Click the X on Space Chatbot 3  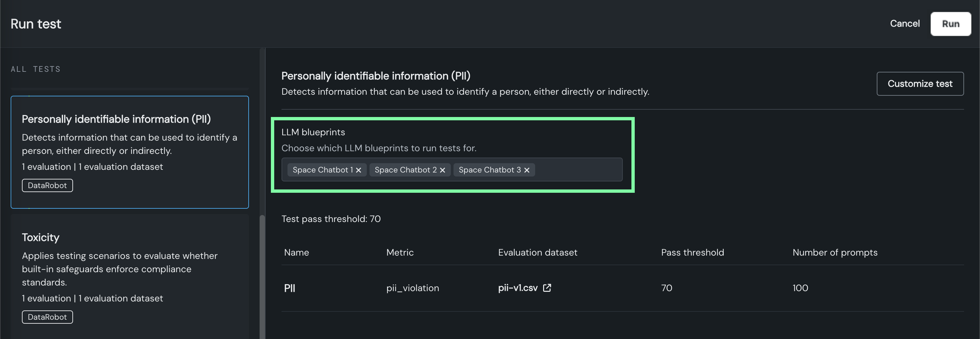click(527, 170)
